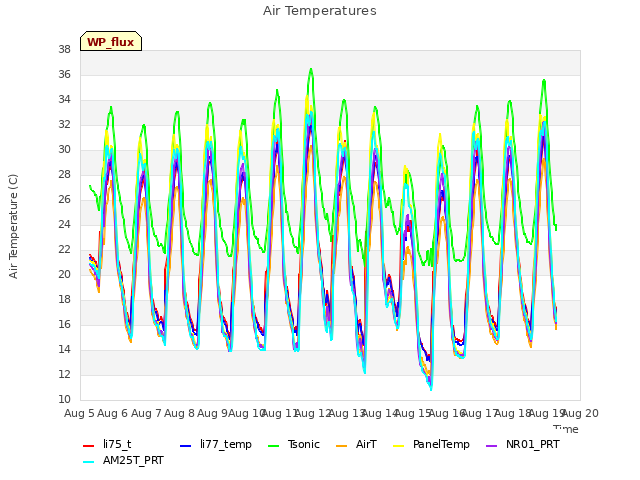Click the 16 y-axis tick label

coord(64,324)
